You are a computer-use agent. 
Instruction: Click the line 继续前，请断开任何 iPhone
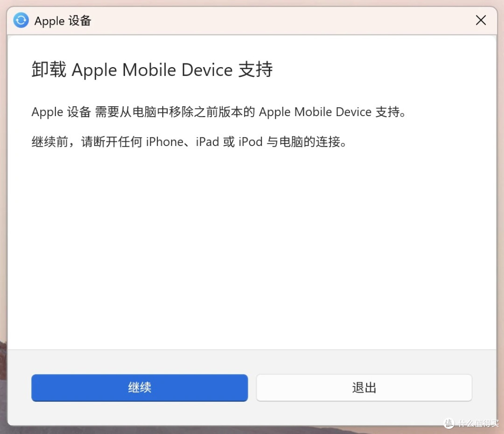click(x=189, y=142)
